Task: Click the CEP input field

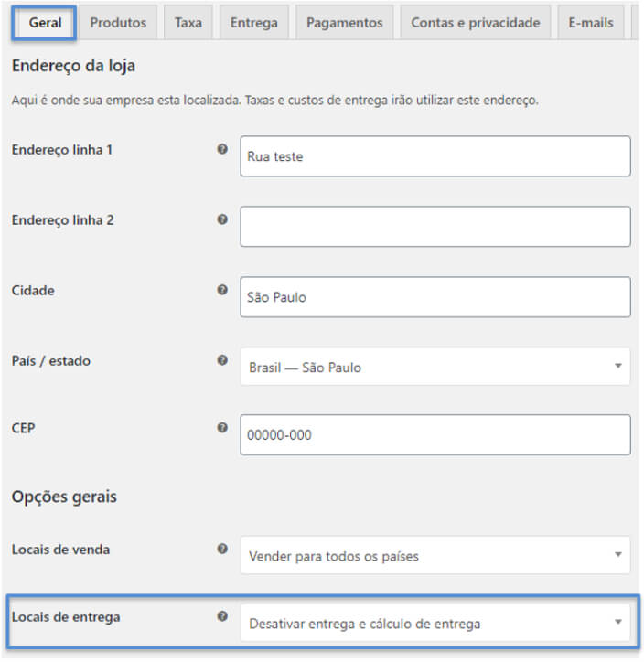Action: 435,435
